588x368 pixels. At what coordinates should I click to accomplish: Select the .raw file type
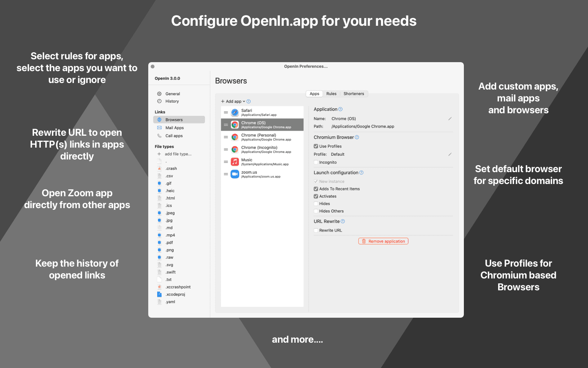[169, 258]
